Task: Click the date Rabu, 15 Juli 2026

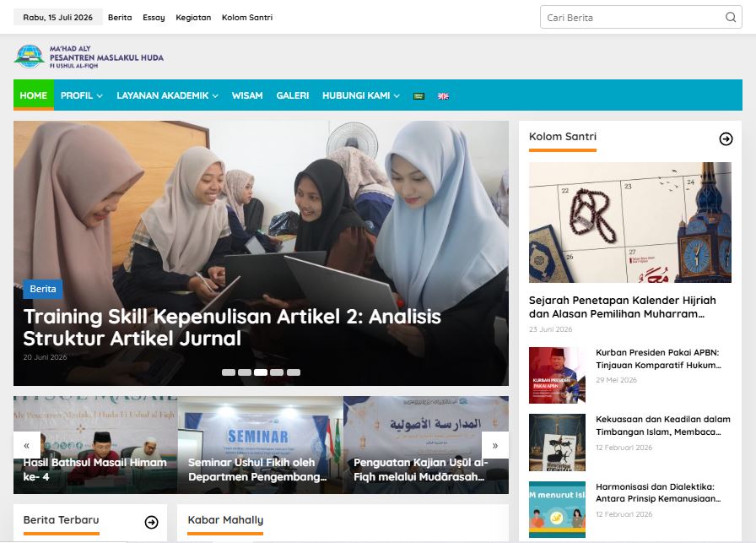Action: point(58,18)
